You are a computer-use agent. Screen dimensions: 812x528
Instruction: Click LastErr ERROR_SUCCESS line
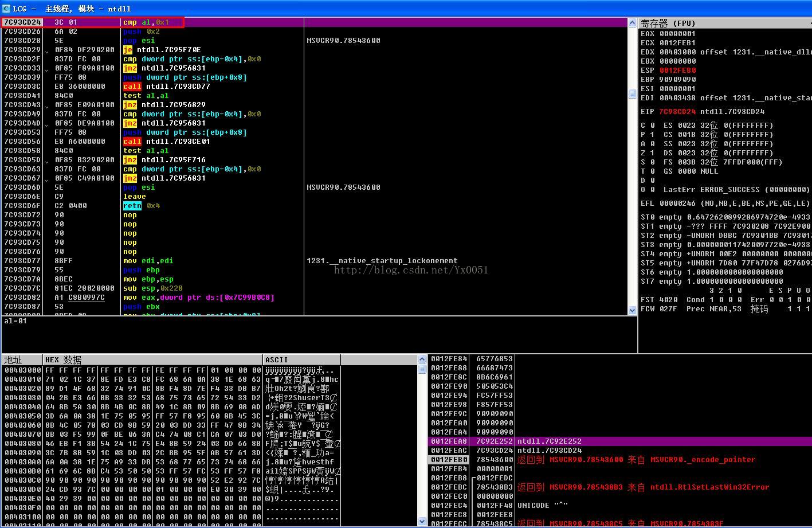click(x=736, y=190)
